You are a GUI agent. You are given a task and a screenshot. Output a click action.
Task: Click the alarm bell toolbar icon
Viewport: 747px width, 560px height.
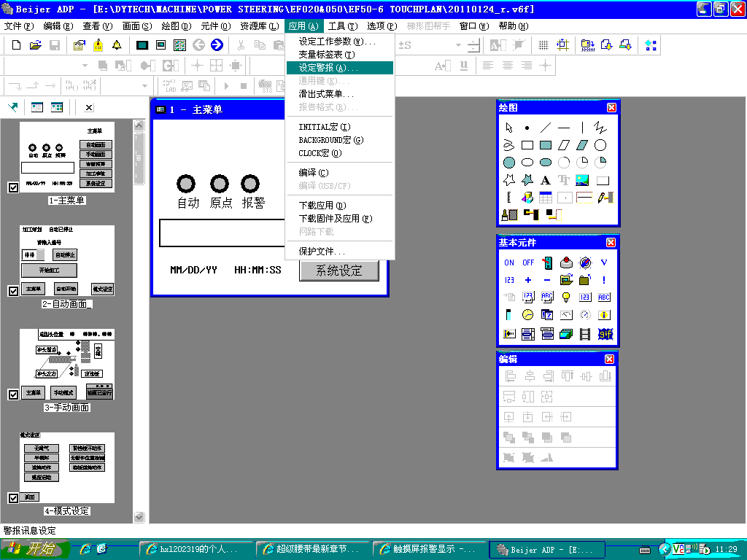(x=117, y=45)
